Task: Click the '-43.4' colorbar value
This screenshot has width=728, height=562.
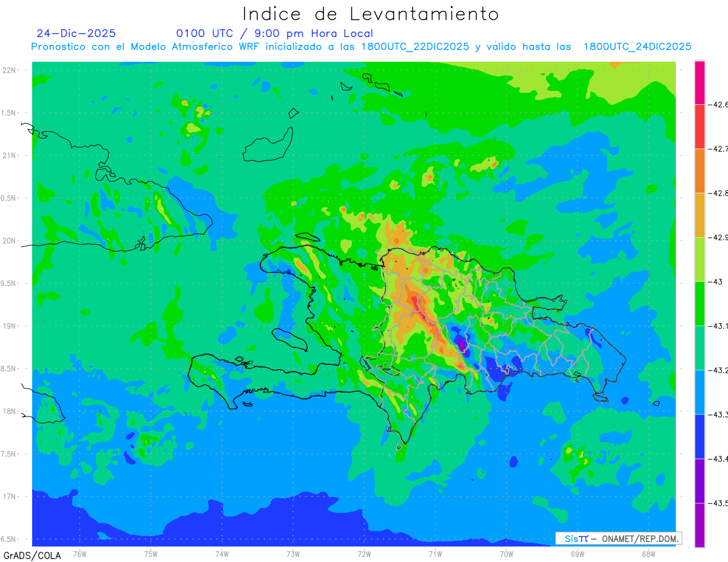Action: [x=720, y=459]
